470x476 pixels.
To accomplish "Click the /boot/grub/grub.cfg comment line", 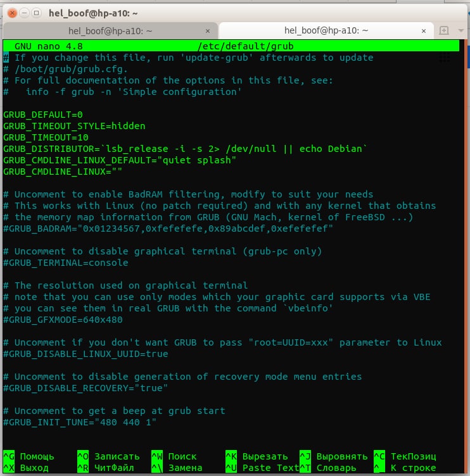I will pyautogui.click(x=65, y=69).
